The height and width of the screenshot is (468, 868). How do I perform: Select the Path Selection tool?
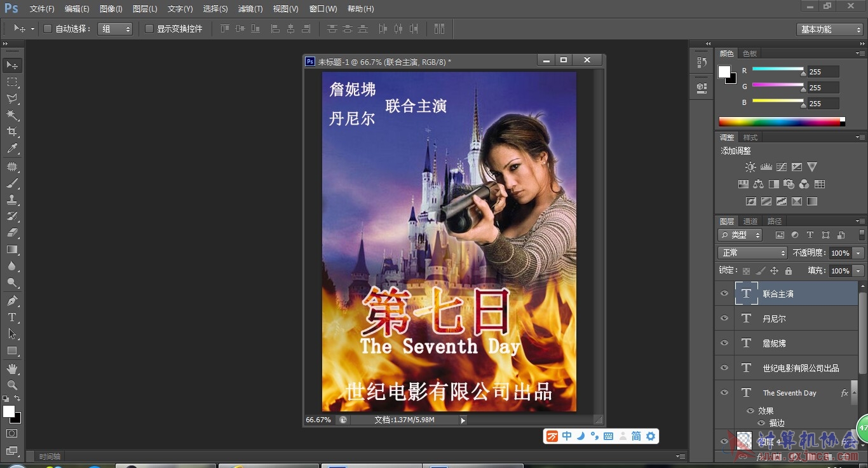(12, 334)
